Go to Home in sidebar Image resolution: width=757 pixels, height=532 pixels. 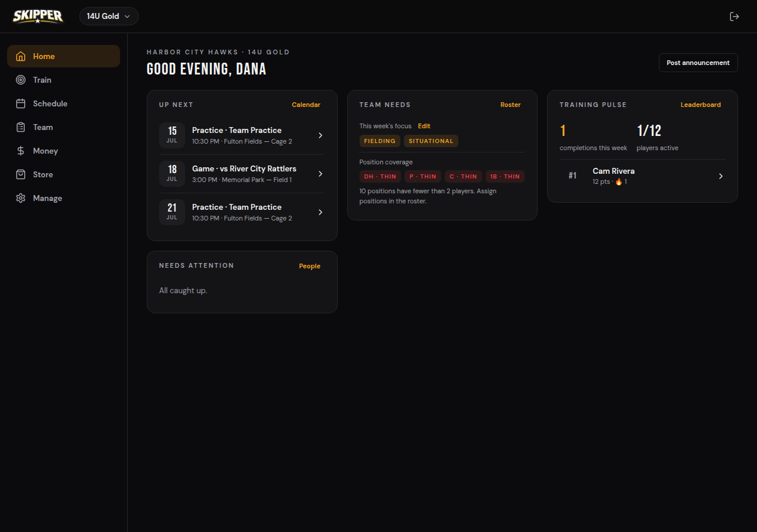(63, 56)
